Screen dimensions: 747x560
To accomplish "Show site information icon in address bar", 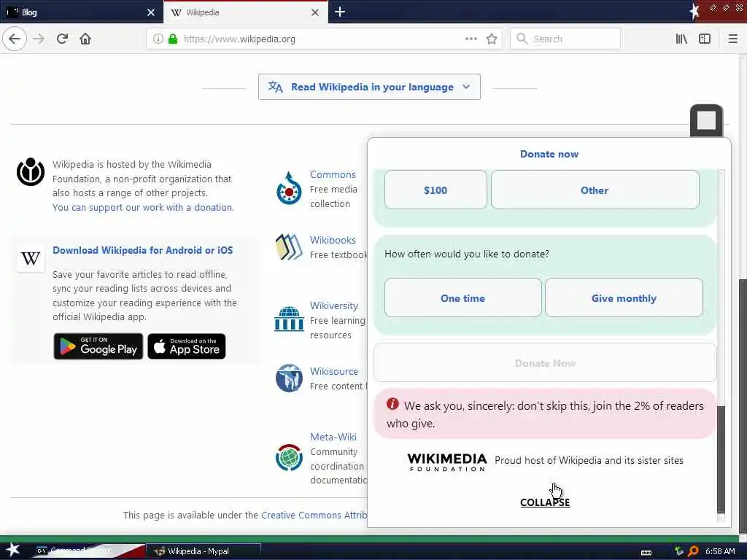I will pos(158,39).
